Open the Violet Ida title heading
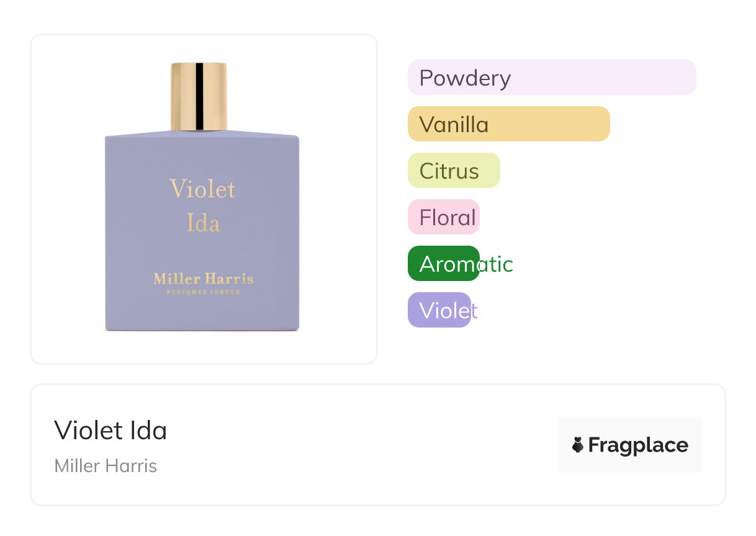 tap(110, 430)
